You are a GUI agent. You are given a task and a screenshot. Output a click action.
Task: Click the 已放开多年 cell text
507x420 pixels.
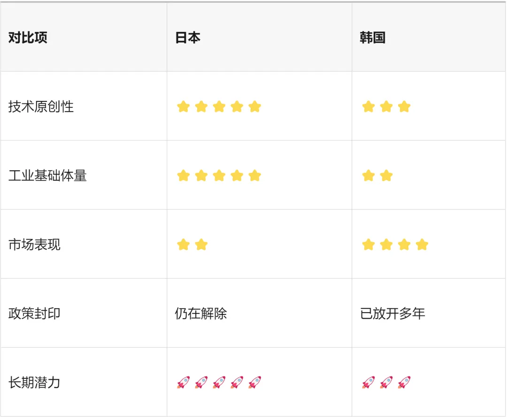click(392, 313)
